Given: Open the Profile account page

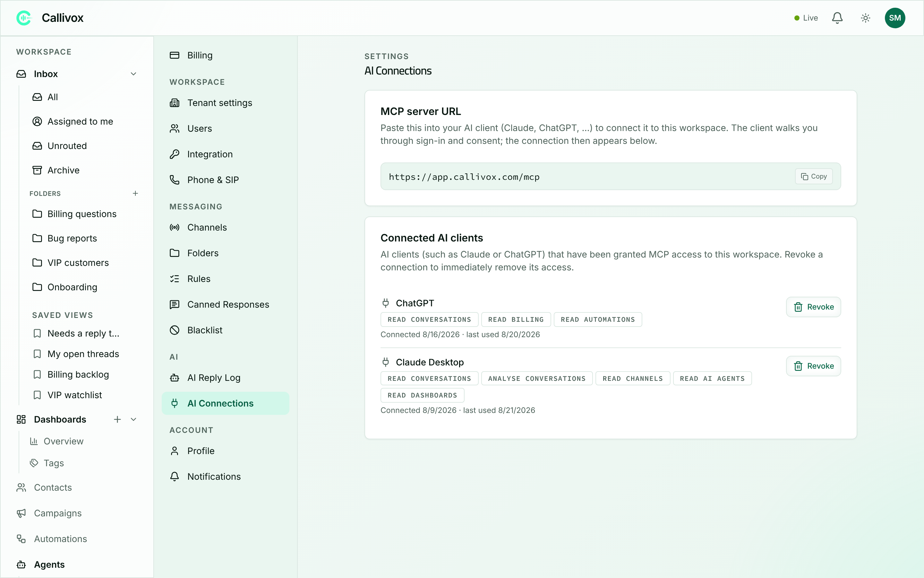Looking at the screenshot, I should click(225, 451).
